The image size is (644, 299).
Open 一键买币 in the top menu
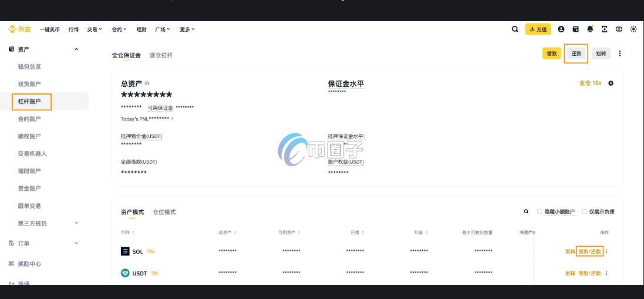tap(50, 29)
